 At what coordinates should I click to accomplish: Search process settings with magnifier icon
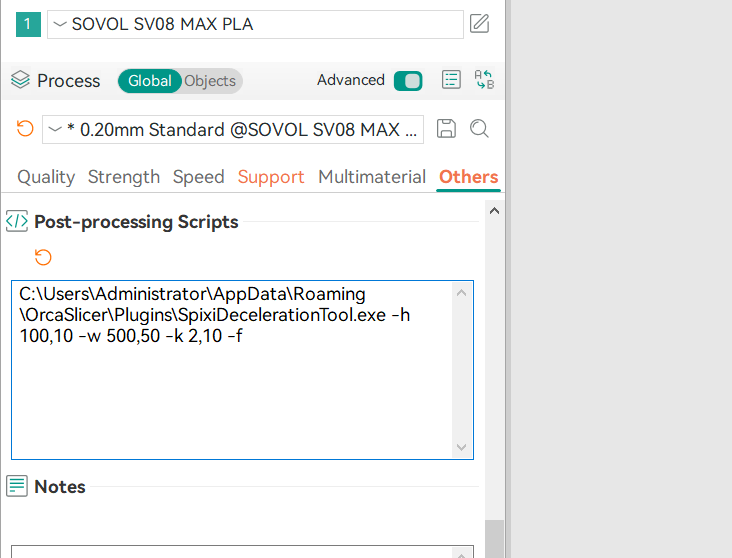(479, 128)
